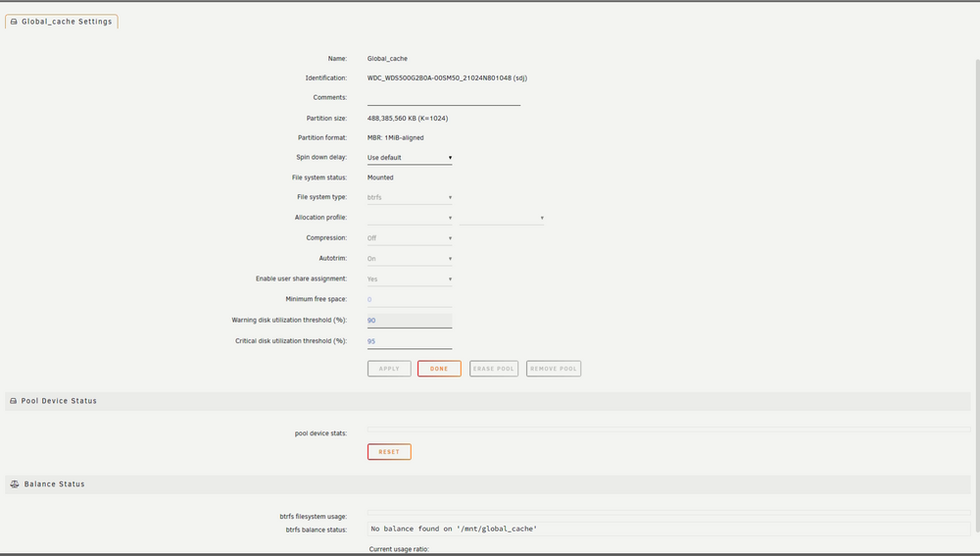Click the Minimum free space field
Image resolution: width=980 pixels, height=556 pixels.
point(410,300)
